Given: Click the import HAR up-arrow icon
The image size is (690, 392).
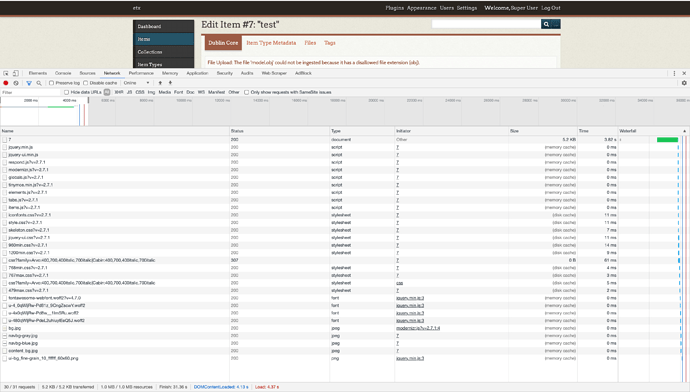Looking at the screenshot, I should coord(160,83).
